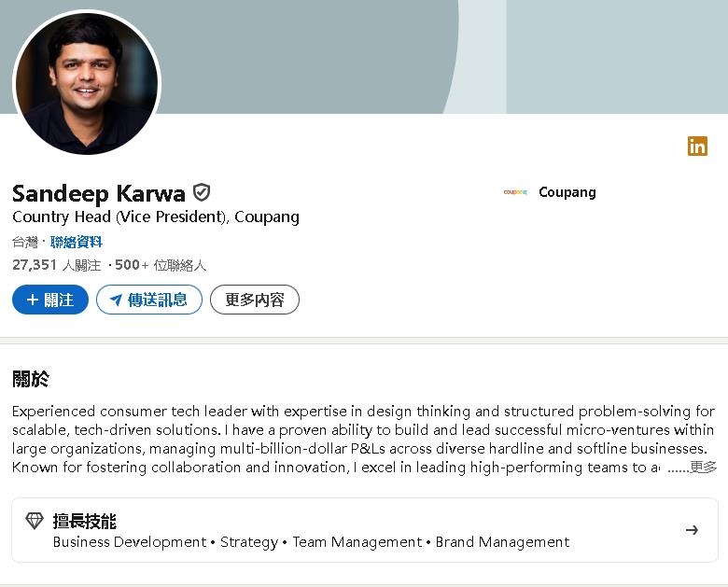The height and width of the screenshot is (587, 728).
Task: Expand the about text with ......更多
Action: (x=693, y=468)
